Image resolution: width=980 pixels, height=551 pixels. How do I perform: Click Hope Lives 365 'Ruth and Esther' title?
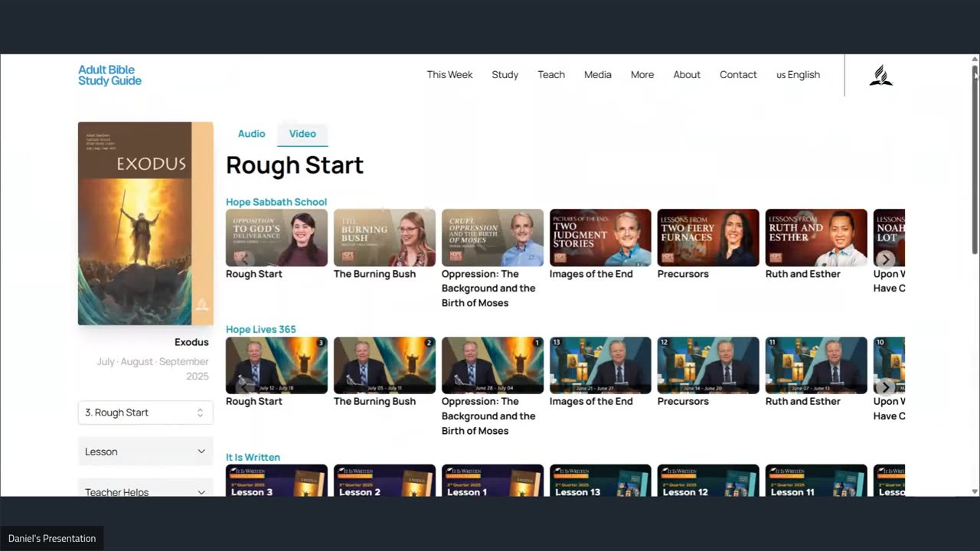coord(803,401)
